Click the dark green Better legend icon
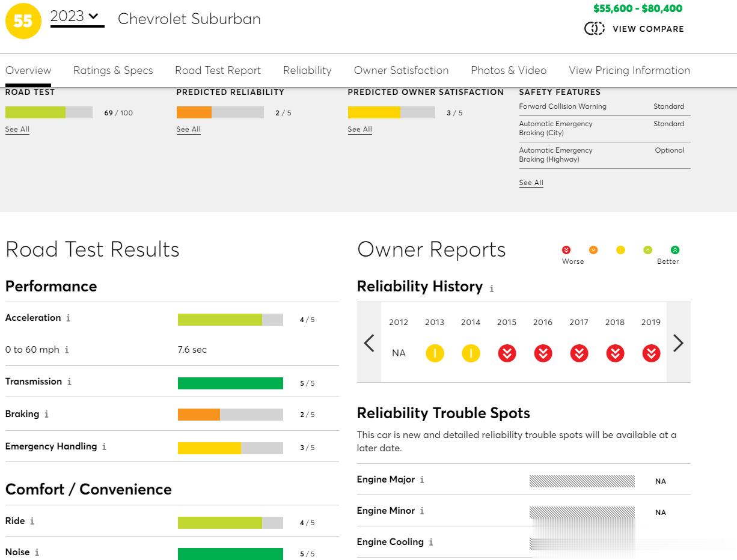This screenshot has height=560, width=737. (674, 250)
